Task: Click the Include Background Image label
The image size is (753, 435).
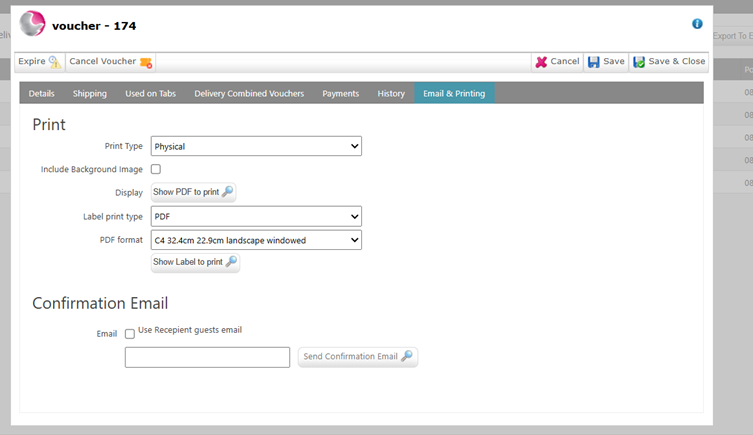Action: [x=92, y=169]
